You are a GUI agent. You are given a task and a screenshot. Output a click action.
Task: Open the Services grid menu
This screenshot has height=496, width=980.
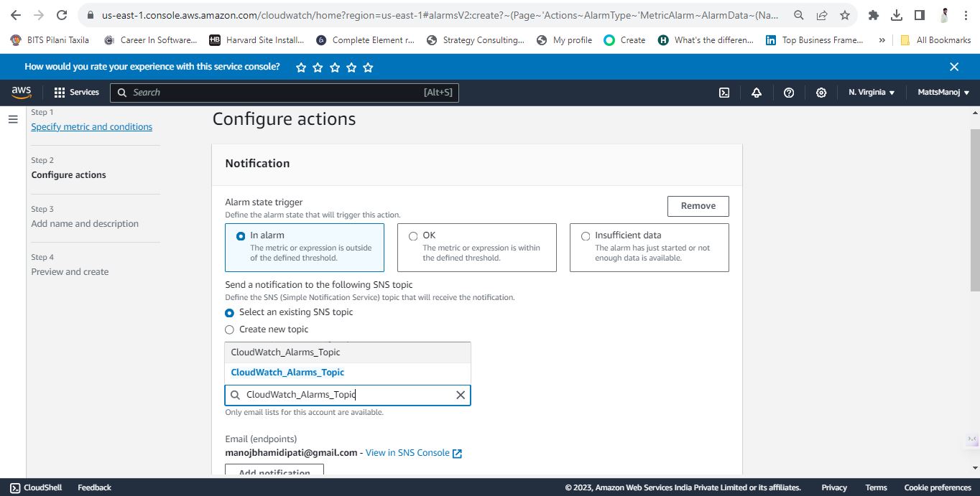pos(76,93)
